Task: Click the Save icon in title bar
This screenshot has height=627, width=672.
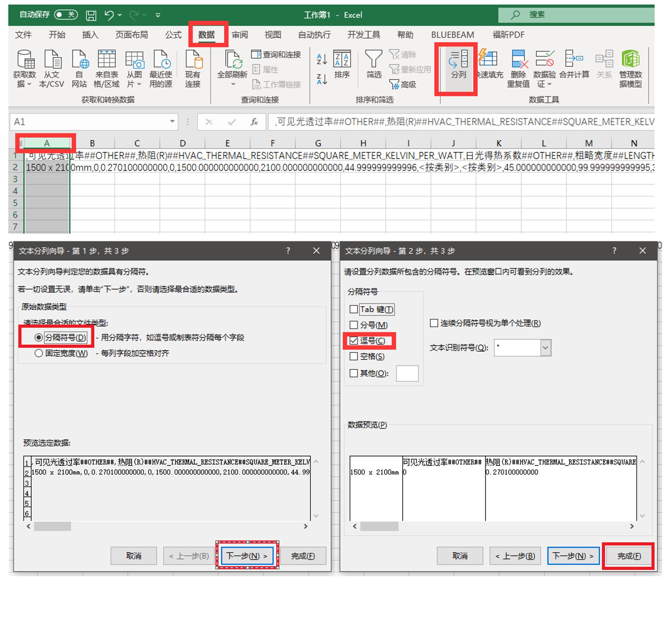Action: [91, 15]
